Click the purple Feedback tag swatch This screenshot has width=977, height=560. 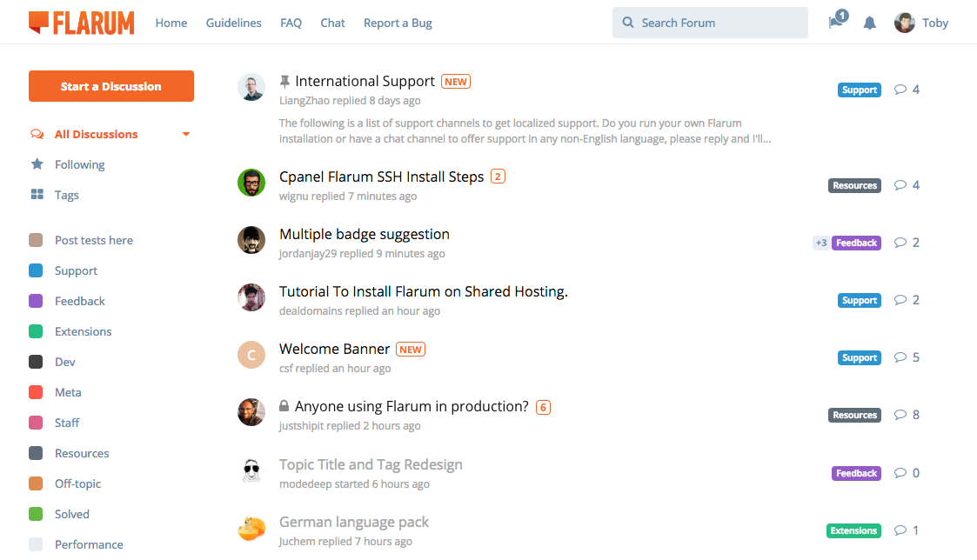click(x=37, y=301)
